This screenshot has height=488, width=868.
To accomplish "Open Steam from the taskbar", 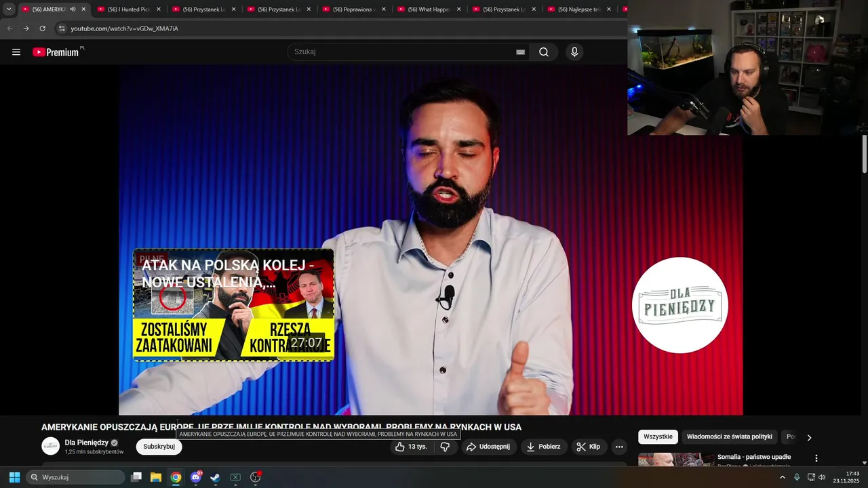I will click(x=216, y=477).
